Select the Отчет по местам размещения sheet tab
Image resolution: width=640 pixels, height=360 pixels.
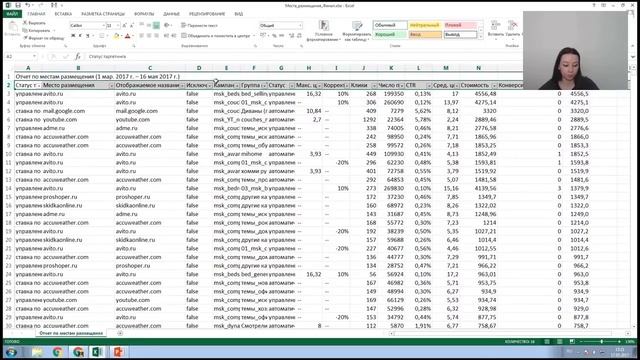(71, 333)
